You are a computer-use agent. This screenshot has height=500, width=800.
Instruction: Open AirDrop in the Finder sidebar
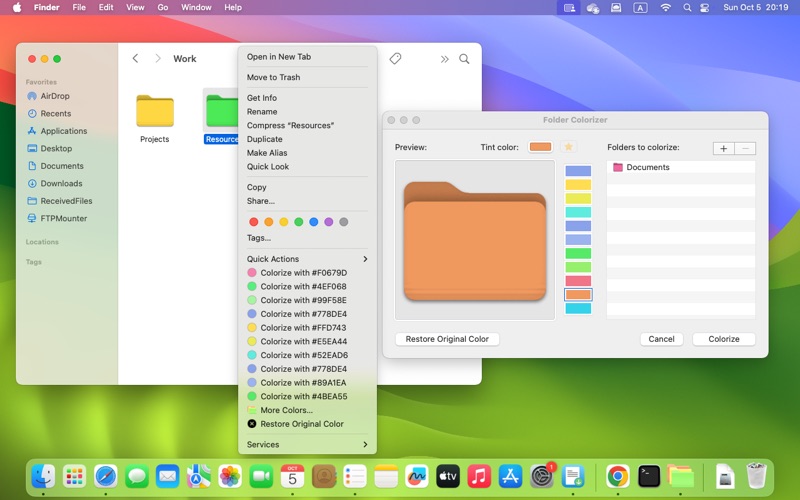pyautogui.click(x=55, y=96)
